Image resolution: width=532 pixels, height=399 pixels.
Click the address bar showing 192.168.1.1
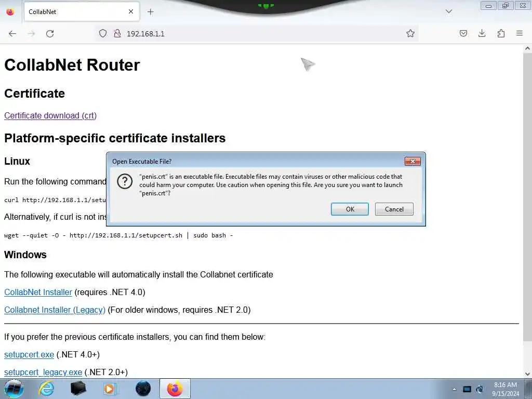tap(258, 34)
